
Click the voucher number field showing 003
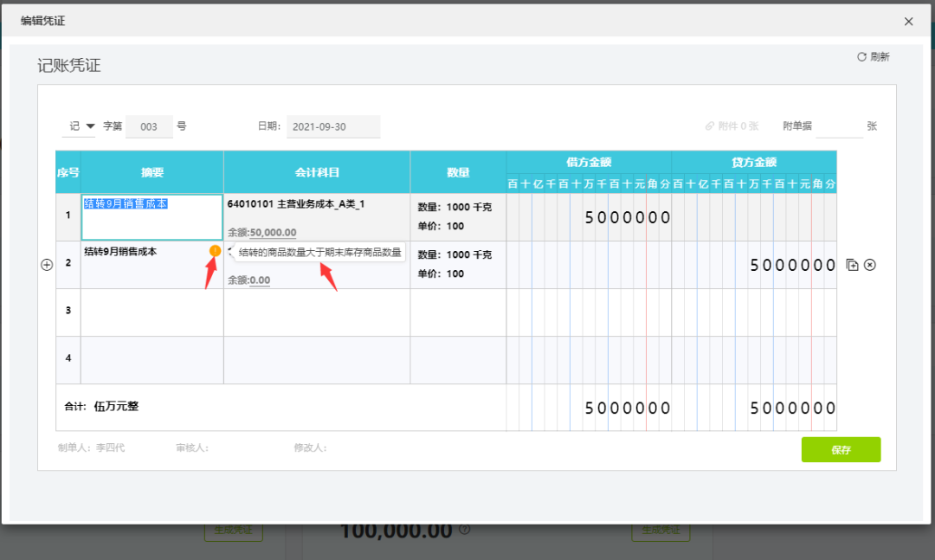coord(149,126)
